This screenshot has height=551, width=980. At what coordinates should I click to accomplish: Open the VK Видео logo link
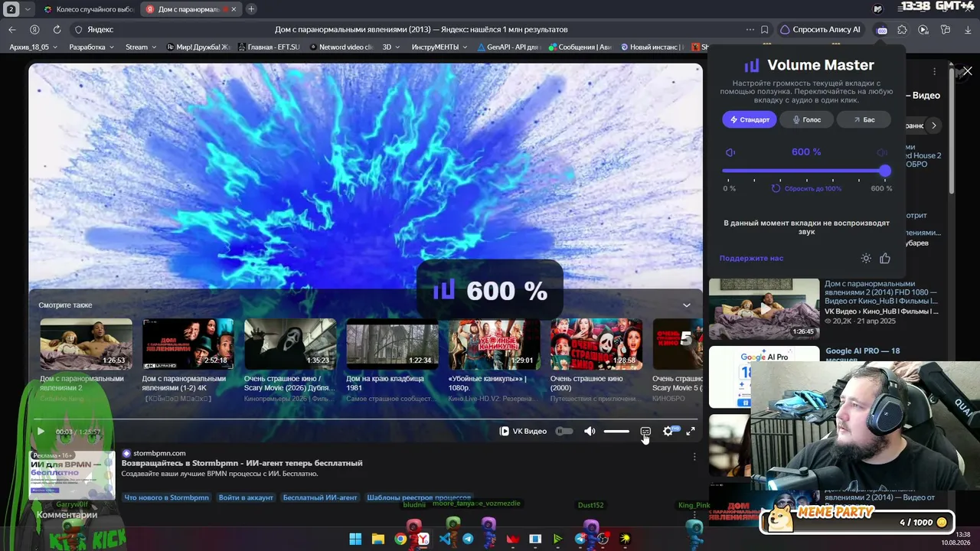pyautogui.click(x=523, y=432)
